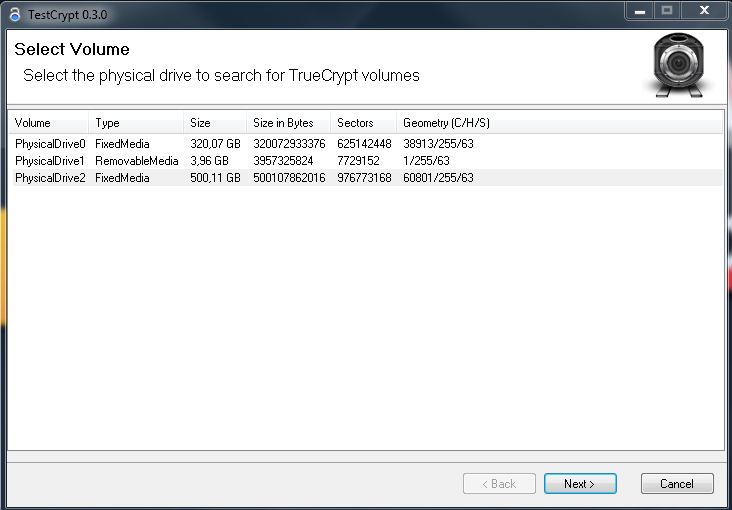Click the 320072933376 bytes value
The width and height of the screenshot is (732, 510).
pos(289,143)
